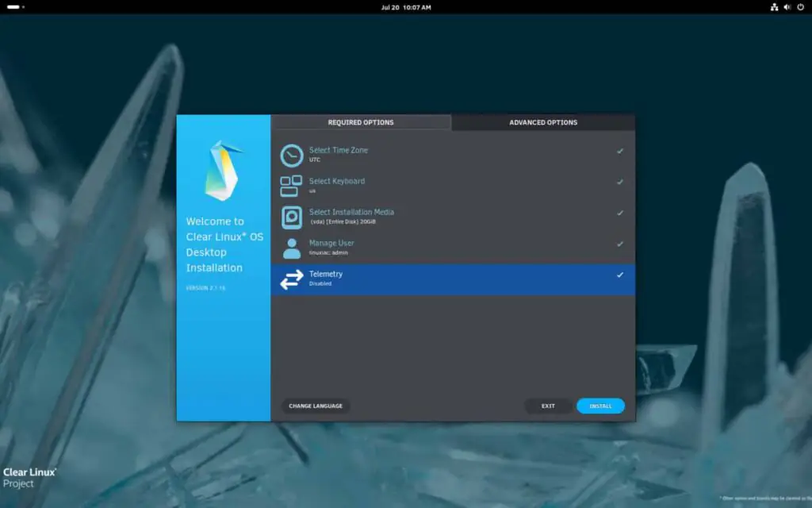
Task: Click the disk icon for Installation Media
Action: pos(291,217)
